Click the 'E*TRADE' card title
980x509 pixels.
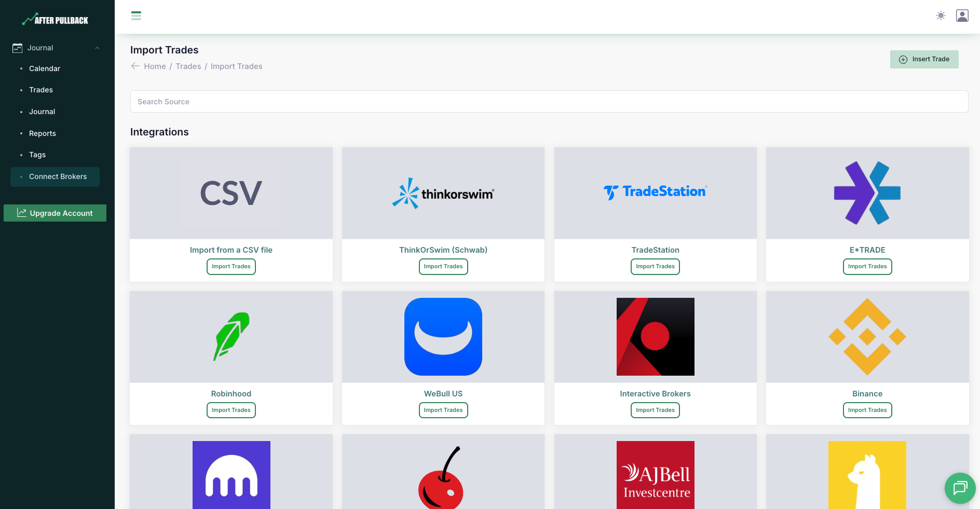pos(867,250)
